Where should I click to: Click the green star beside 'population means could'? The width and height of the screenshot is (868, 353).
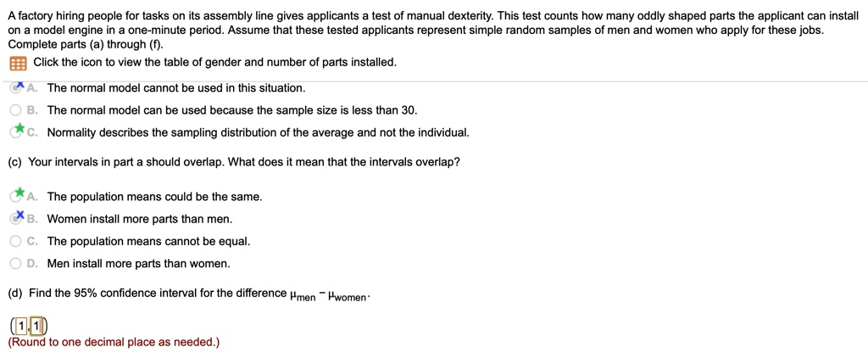click(19, 194)
